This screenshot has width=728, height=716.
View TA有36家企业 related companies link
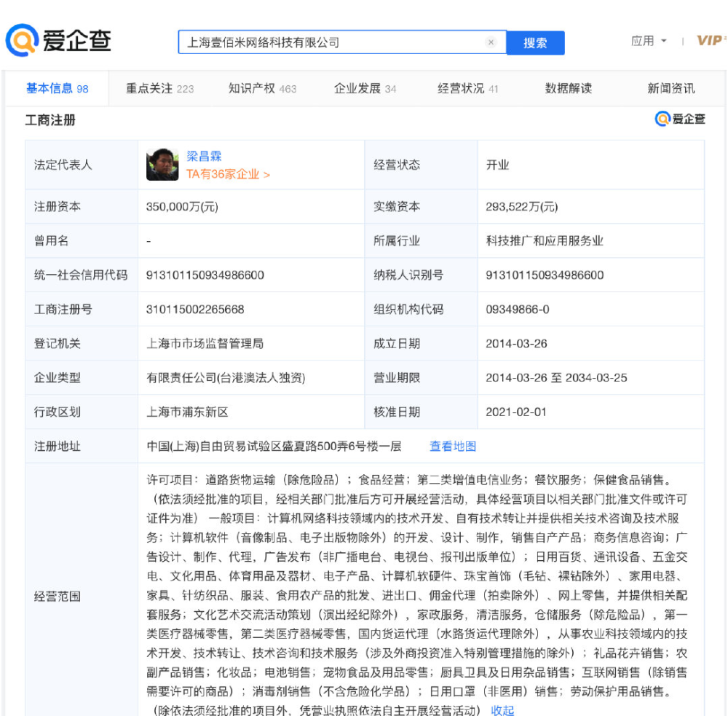click(x=228, y=174)
